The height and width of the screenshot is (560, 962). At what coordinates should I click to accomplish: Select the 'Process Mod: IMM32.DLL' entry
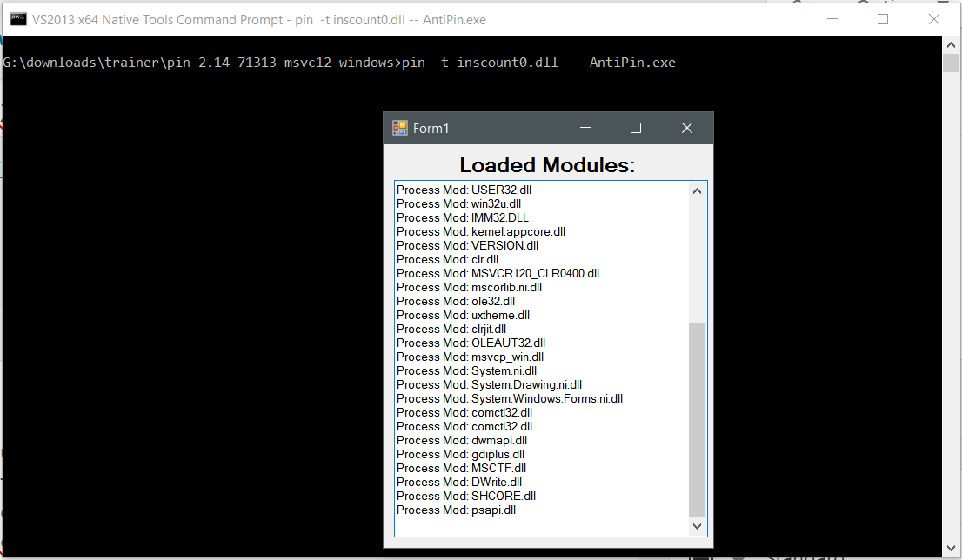pyautogui.click(x=463, y=217)
